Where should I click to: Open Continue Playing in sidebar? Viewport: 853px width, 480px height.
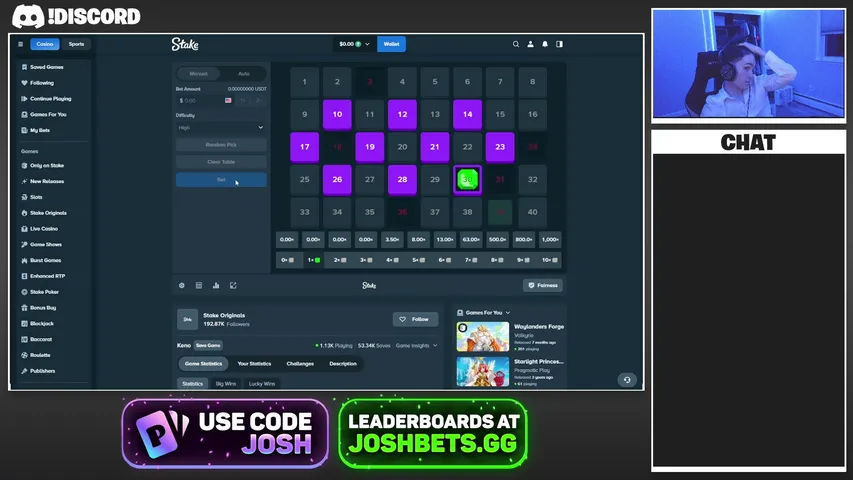click(x=51, y=99)
